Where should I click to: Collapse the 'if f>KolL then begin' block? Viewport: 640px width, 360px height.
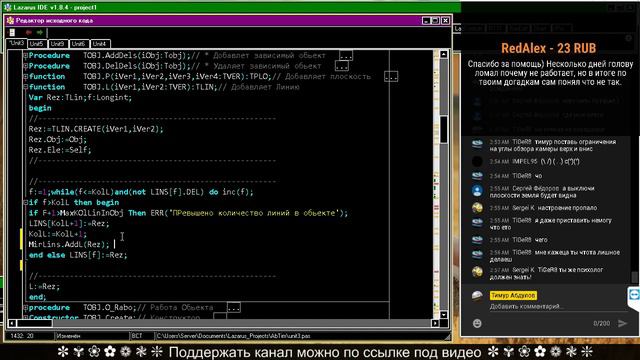tap(26, 202)
